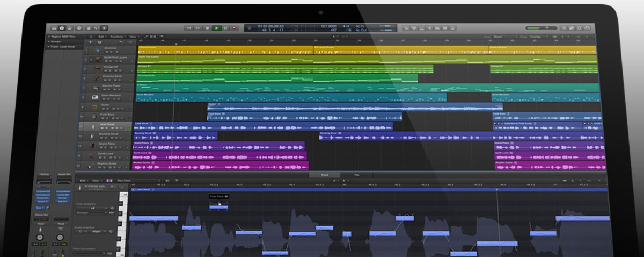Open the Time Quantize dropdown

coord(92,208)
